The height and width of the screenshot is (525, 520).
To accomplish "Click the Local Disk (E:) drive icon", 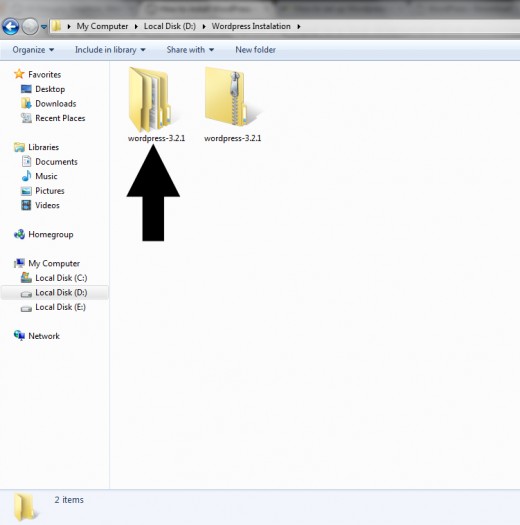I will tap(26, 308).
